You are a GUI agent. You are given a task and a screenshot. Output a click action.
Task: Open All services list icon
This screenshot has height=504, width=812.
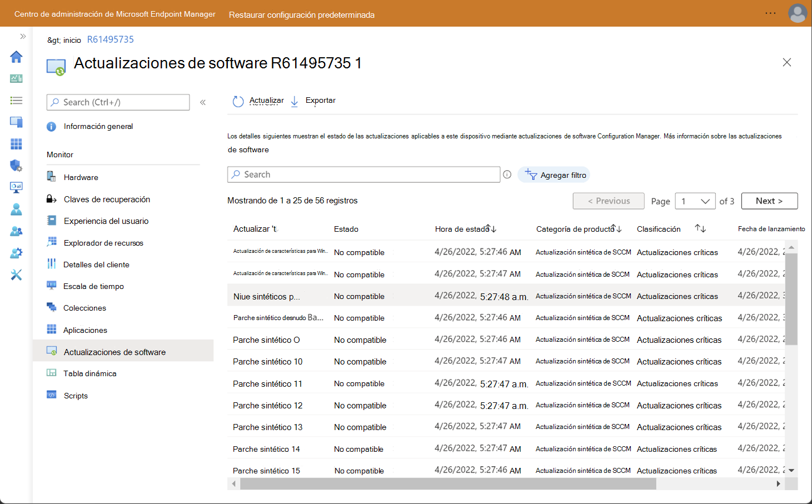point(16,101)
